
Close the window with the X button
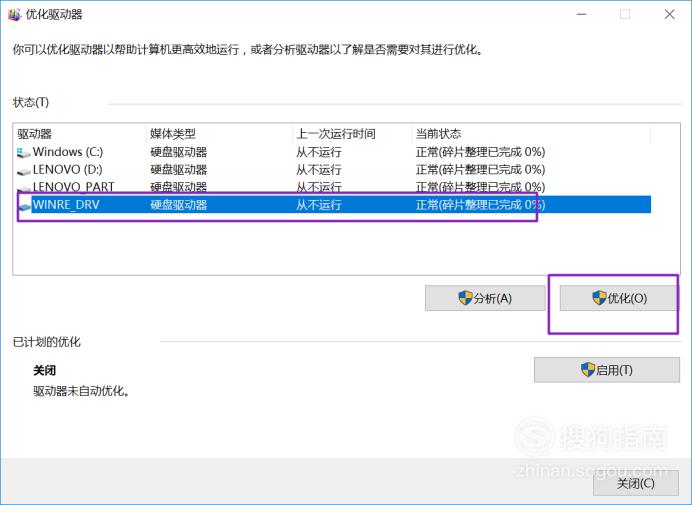pyautogui.click(x=669, y=14)
